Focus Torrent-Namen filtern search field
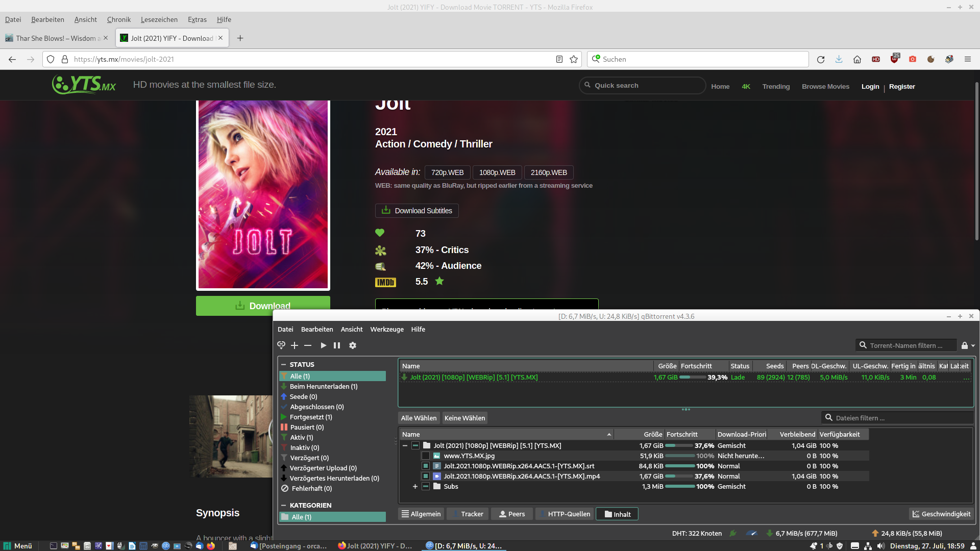980x551 pixels. tap(906, 345)
